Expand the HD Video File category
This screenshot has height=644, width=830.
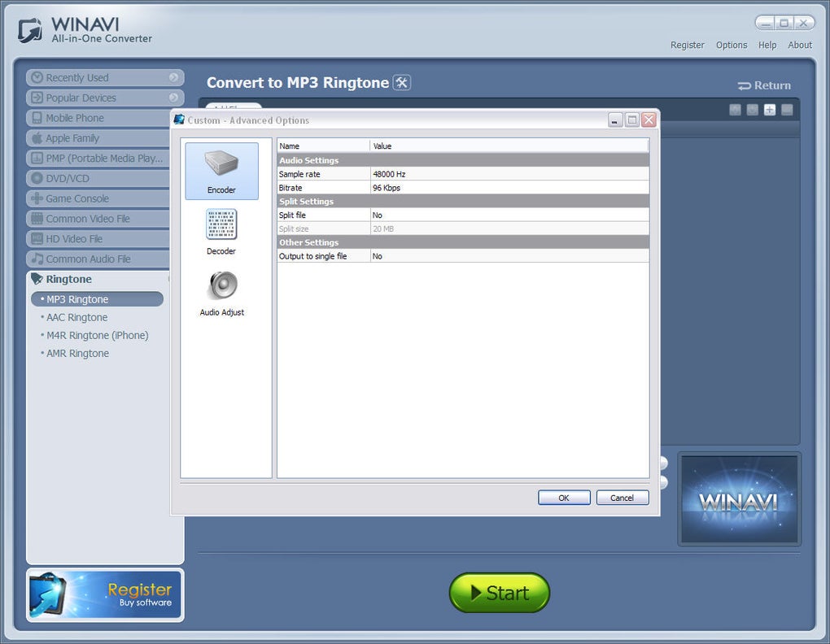[98, 238]
